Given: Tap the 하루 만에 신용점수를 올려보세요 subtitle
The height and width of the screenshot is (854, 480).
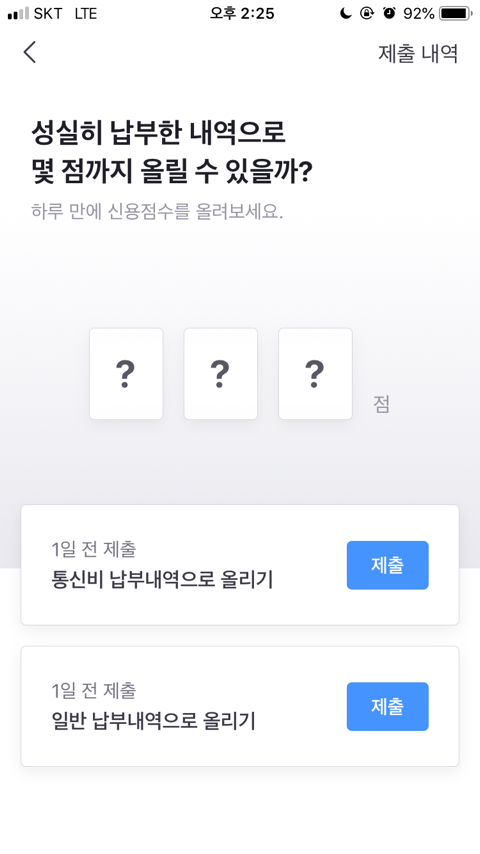Looking at the screenshot, I should point(157,211).
